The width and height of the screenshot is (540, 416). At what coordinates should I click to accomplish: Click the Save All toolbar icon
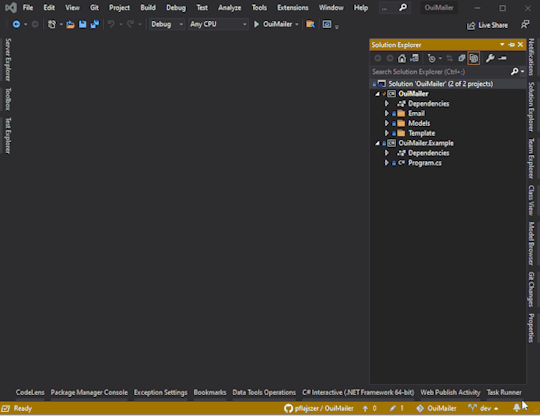(x=94, y=24)
